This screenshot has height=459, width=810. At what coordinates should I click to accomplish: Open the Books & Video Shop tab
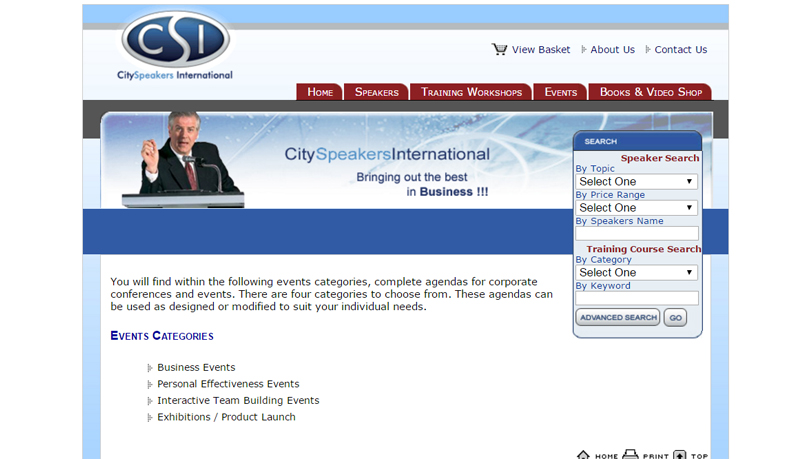[x=650, y=92]
